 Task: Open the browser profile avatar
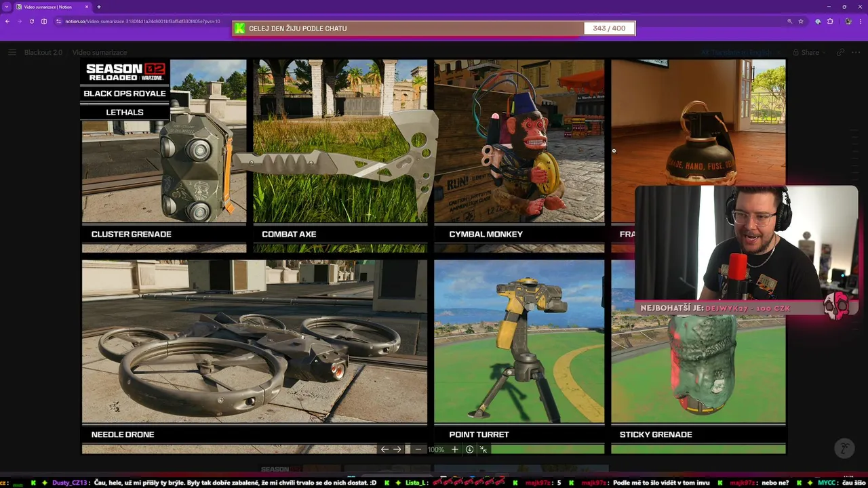848,21
